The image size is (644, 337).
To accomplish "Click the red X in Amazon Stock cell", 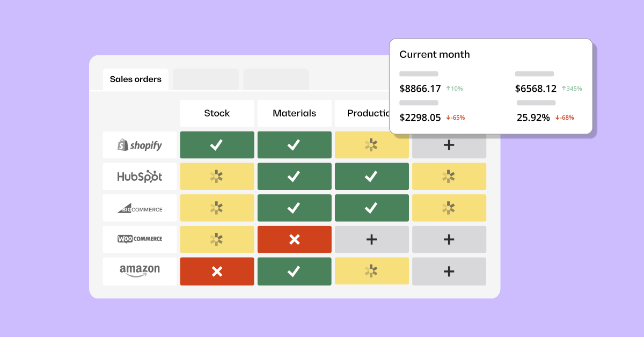I will pos(217,272).
